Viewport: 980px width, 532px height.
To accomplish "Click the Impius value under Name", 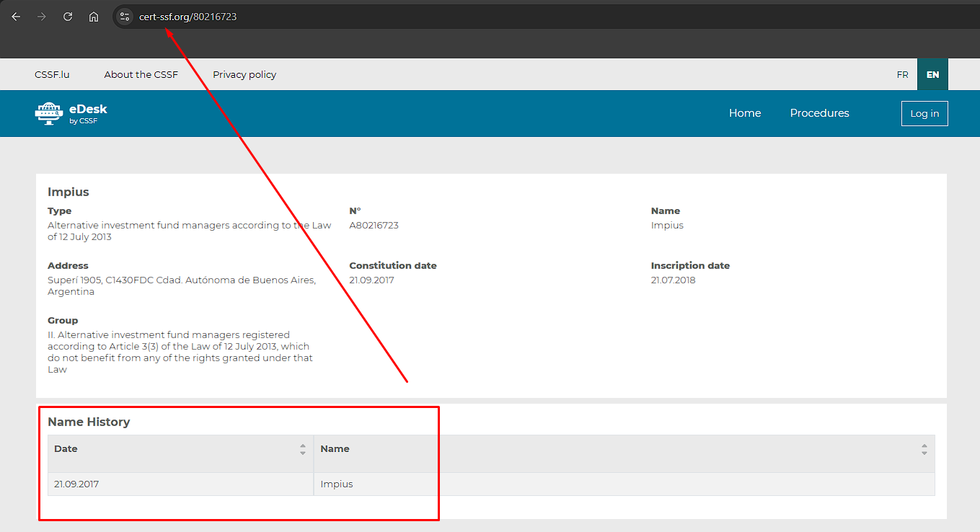I will coord(667,225).
